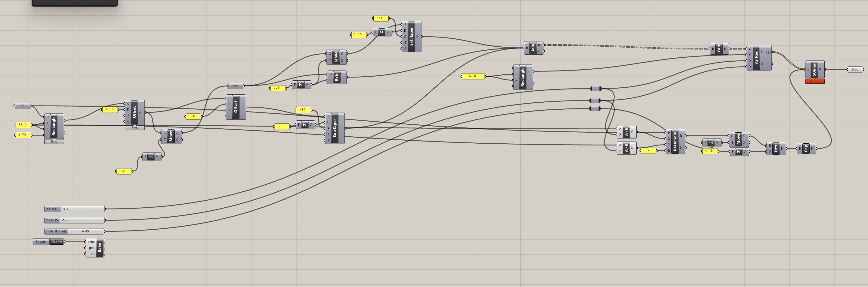Screen dimensions: 868x287
Task: Select the Rectangle component showing 8ms
Action: (x=54, y=126)
